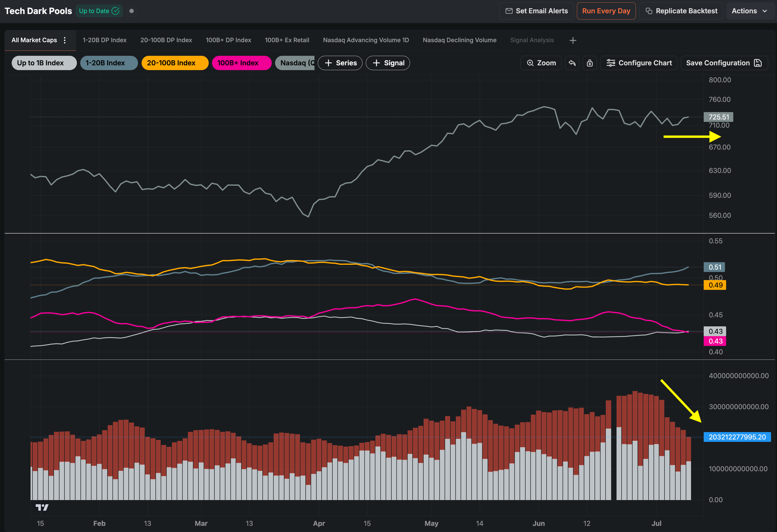The width and height of the screenshot is (777, 532).
Task: Toggle the 1-20B Index series pill
Action: point(109,63)
